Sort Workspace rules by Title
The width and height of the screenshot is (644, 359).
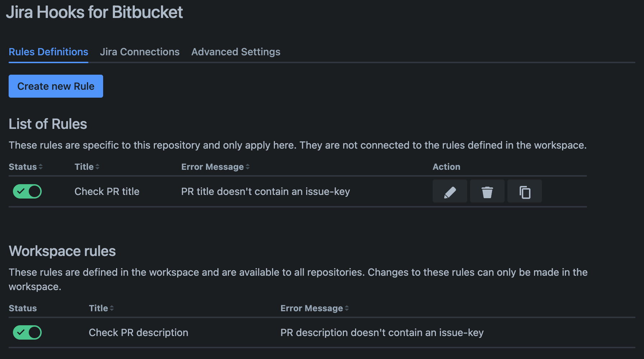[x=101, y=308]
